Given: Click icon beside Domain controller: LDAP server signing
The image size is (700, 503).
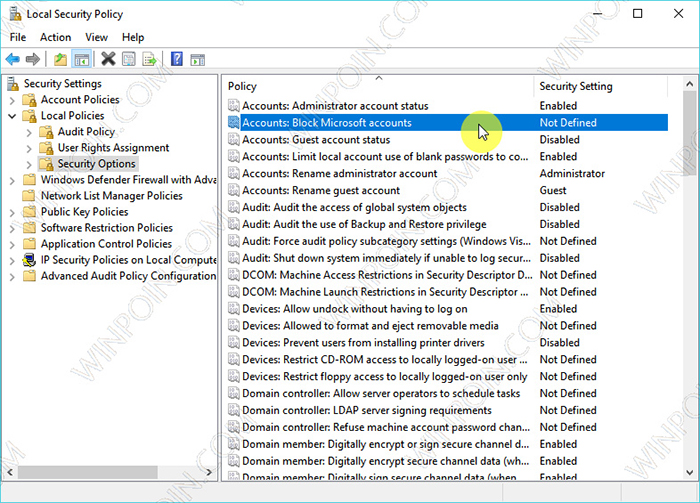Looking at the screenshot, I should (x=233, y=410).
